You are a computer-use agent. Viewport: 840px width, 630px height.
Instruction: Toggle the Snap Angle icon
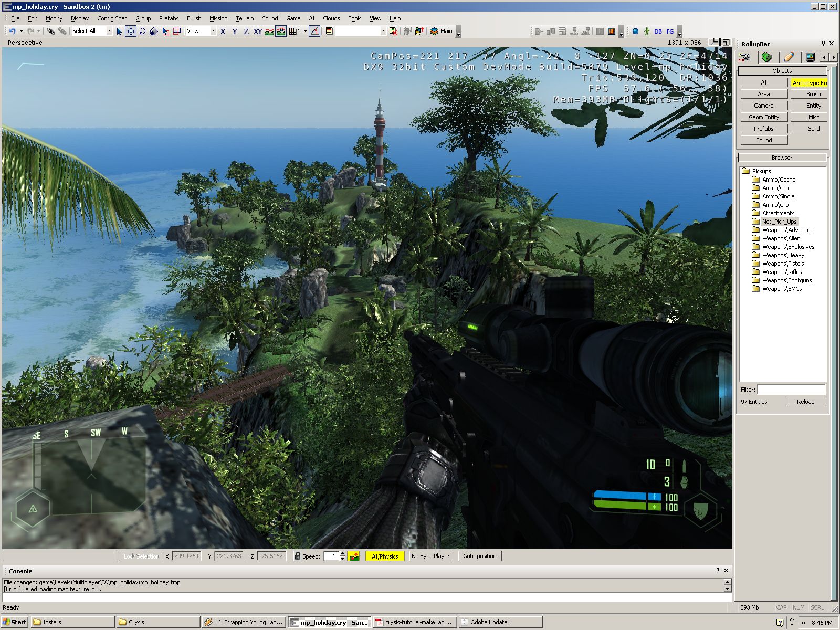click(314, 31)
